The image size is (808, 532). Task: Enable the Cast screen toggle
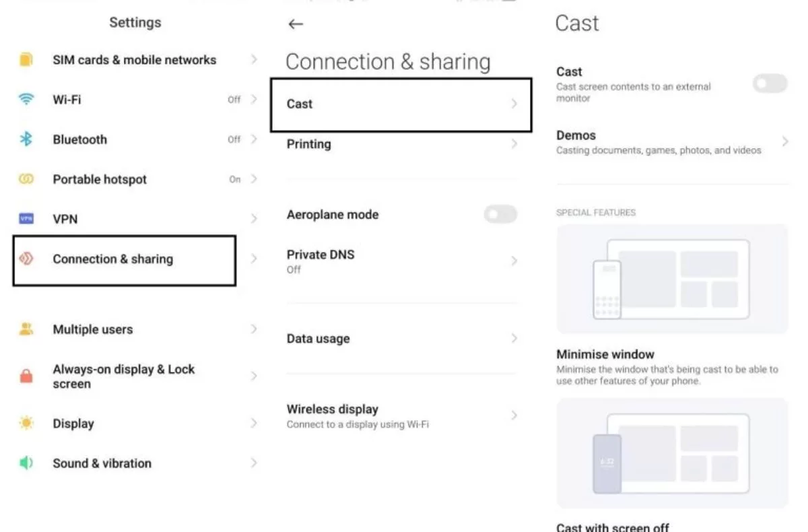(x=770, y=84)
